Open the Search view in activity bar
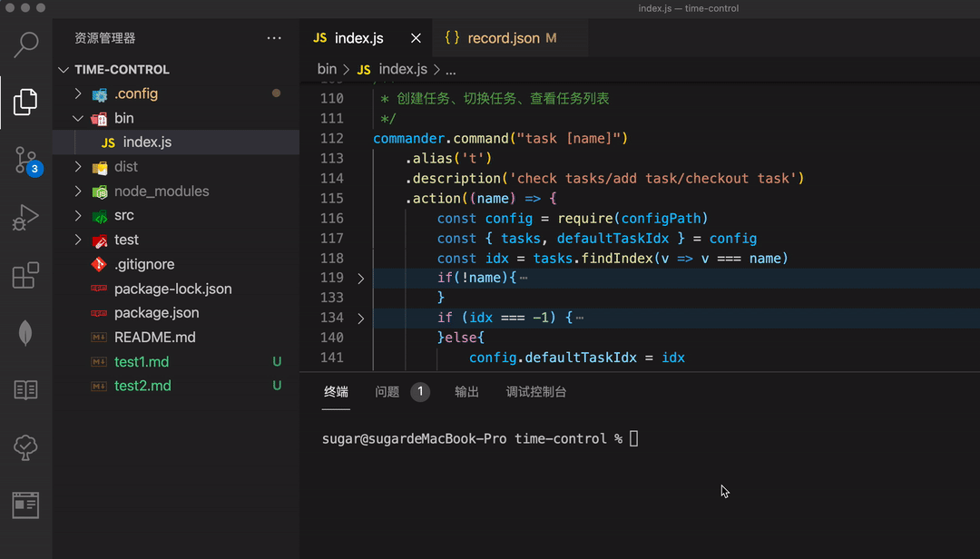The image size is (980, 559). (x=25, y=45)
